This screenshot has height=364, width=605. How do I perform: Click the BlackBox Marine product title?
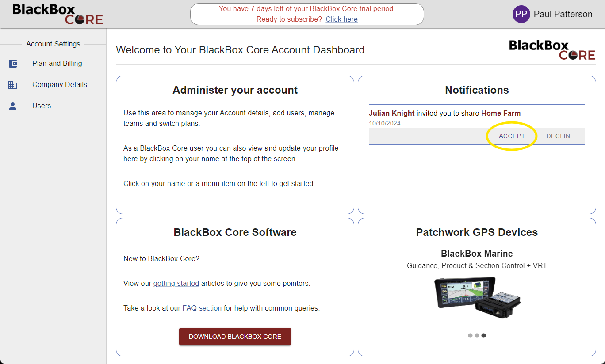477,254
